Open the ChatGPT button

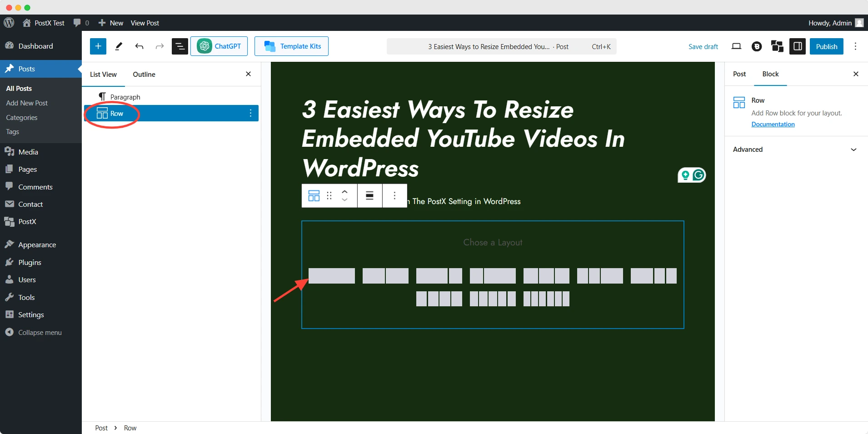(x=219, y=46)
